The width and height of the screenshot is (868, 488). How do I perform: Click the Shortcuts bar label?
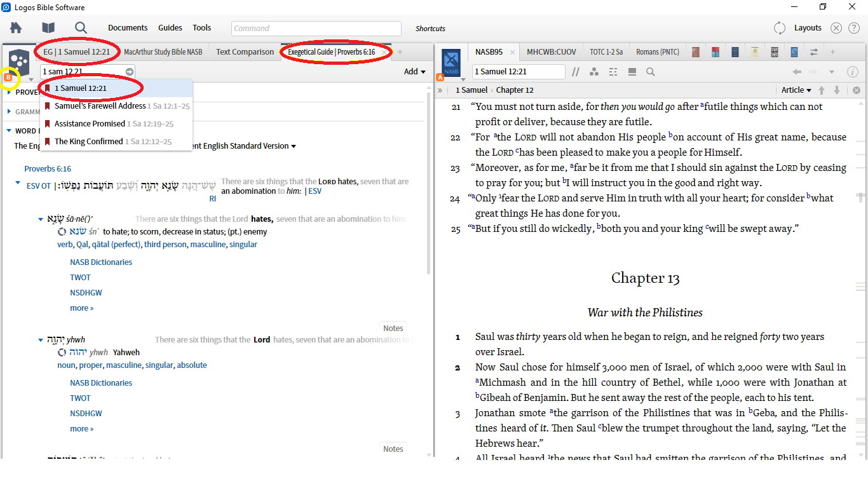click(430, 29)
